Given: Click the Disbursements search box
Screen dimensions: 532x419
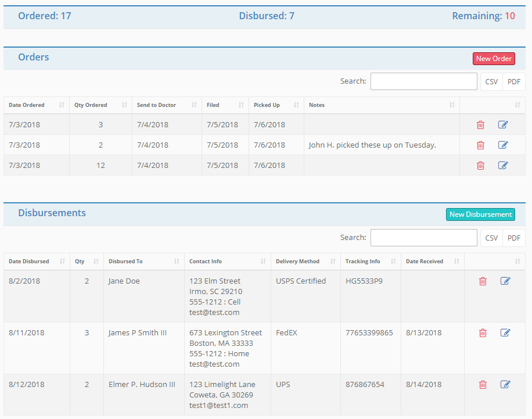Looking at the screenshot, I should click(x=423, y=237).
